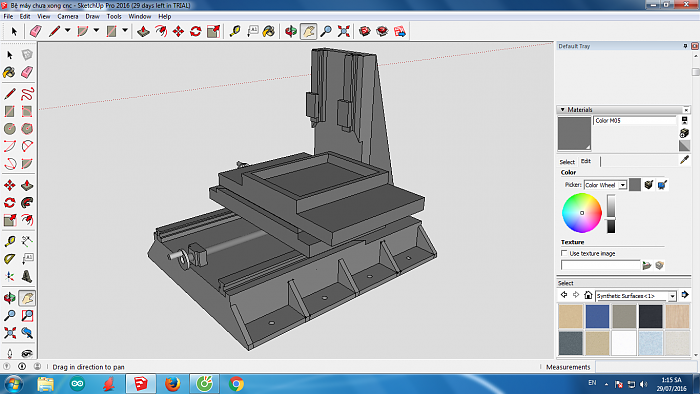Toggle the secondary selection pane display
Image resolution: width=700 pixels, height=394 pixels.
coord(684,120)
